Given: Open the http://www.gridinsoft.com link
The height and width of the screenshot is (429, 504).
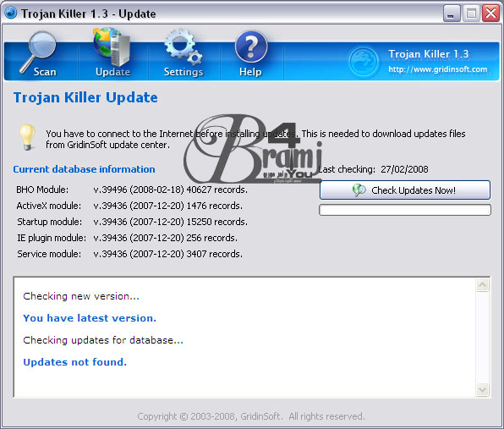Looking at the screenshot, I should coord(438,69).
